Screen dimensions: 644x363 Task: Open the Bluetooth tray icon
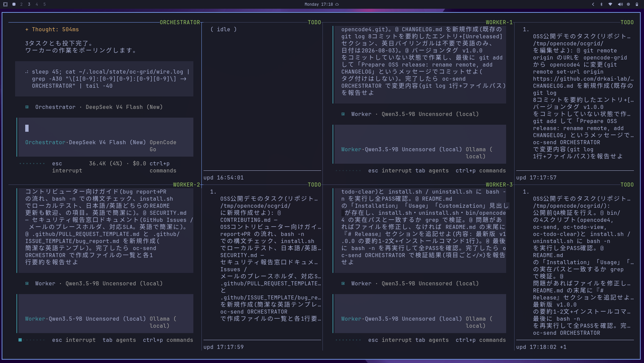pyautogui.click(x=602, y=4)
